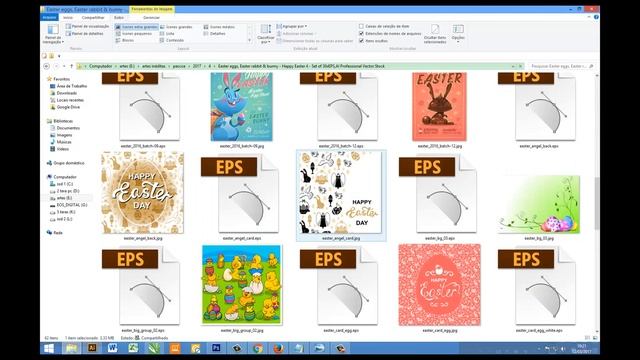
Task: Open Firefox from taskbar
Action: click(278, 348)
